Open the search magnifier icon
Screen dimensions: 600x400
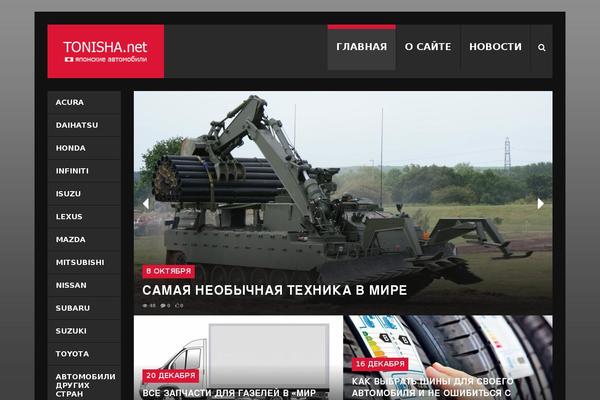pos(541,47)
